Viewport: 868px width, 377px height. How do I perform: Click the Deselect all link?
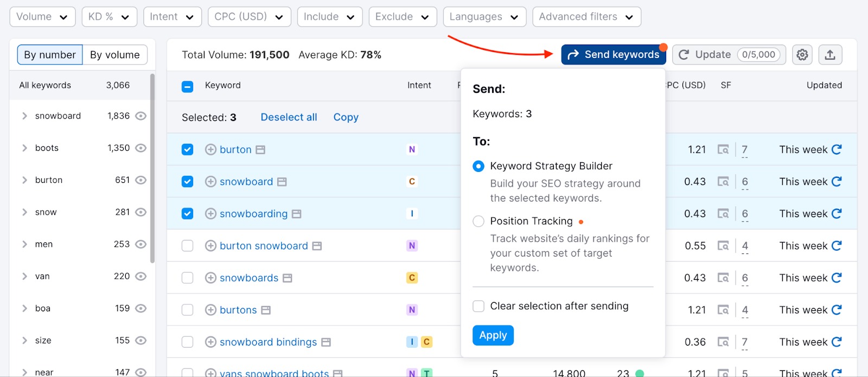(289, 117)
